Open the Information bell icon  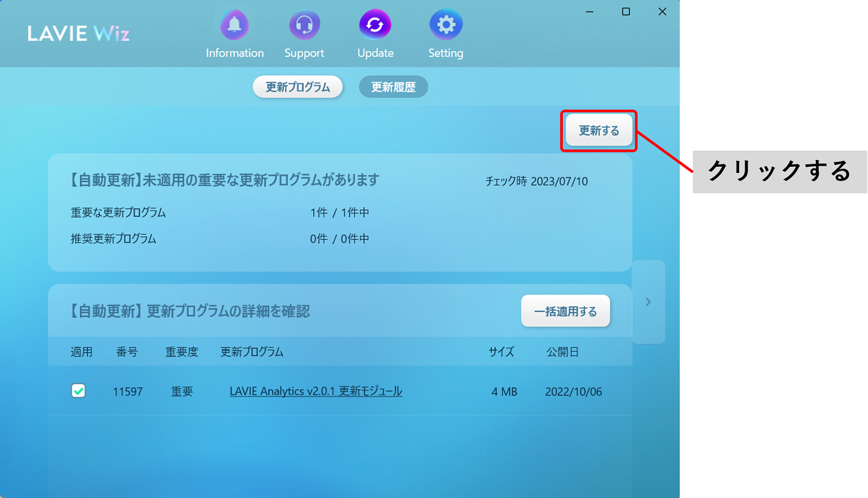tap(235, 26)
